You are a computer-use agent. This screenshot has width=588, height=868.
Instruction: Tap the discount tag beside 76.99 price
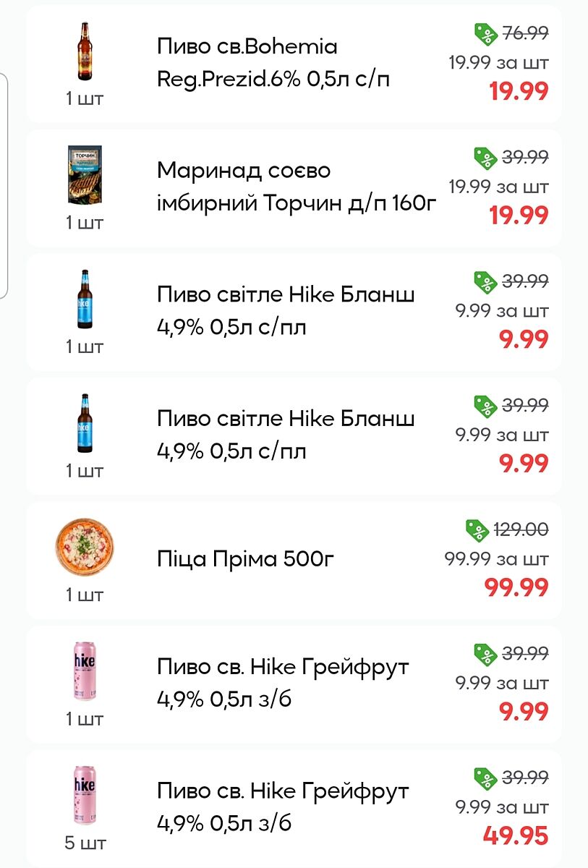[x=484, y=33]
